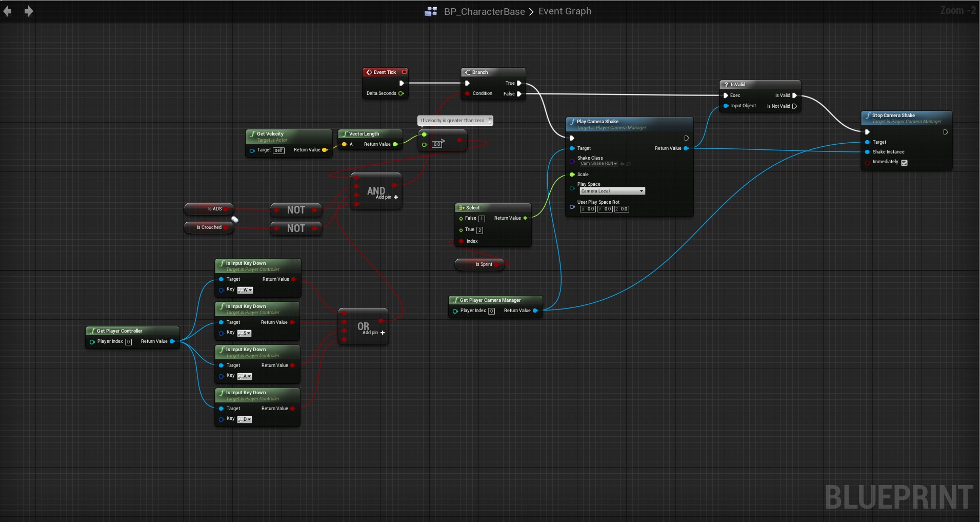Click Event Graph in the breadcrumb

[x=565, y=11]
